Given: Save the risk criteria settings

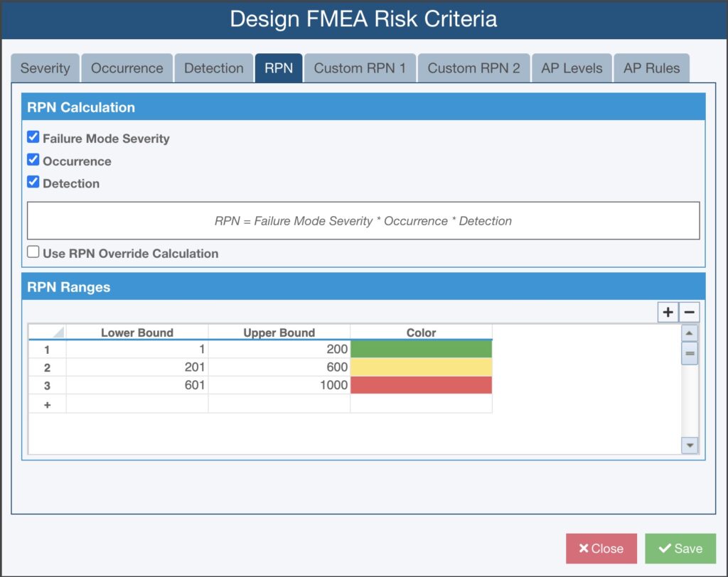Looking at the screenshot, I should pyautogui.click(x=680, y=548).
